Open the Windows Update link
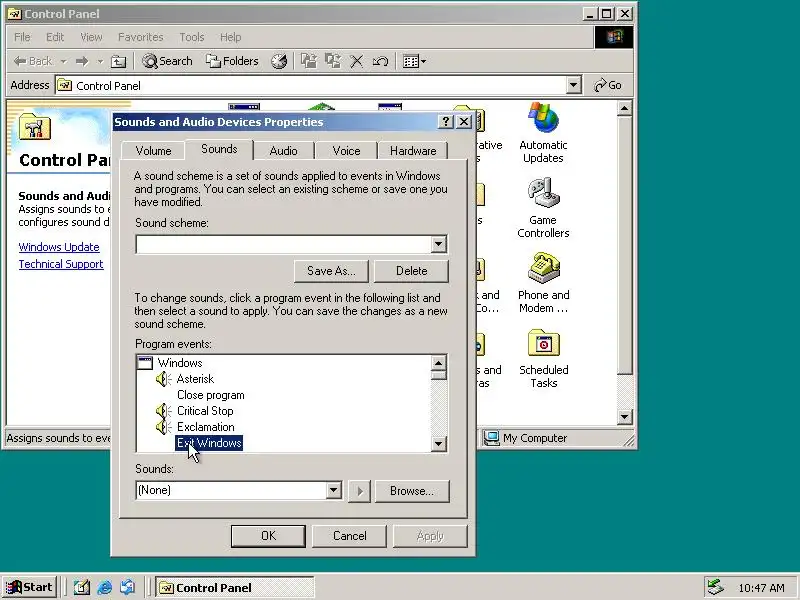Screen dimensions: 800x600 click(59, 247)
